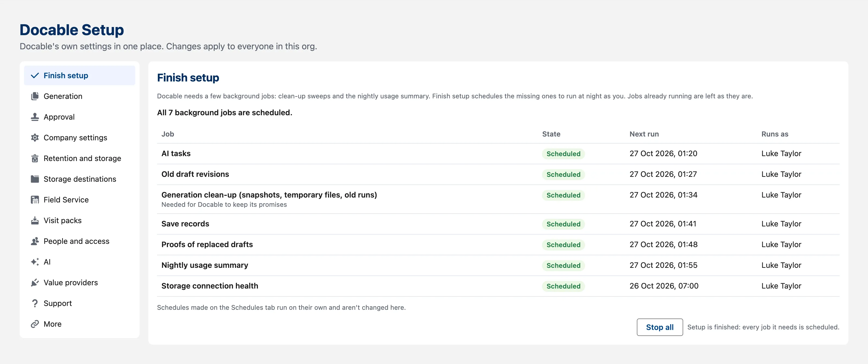The height and width of the screenshot is (364, 868).
Task: Click the Generation clean-up job name
Action: coord(269,195)
